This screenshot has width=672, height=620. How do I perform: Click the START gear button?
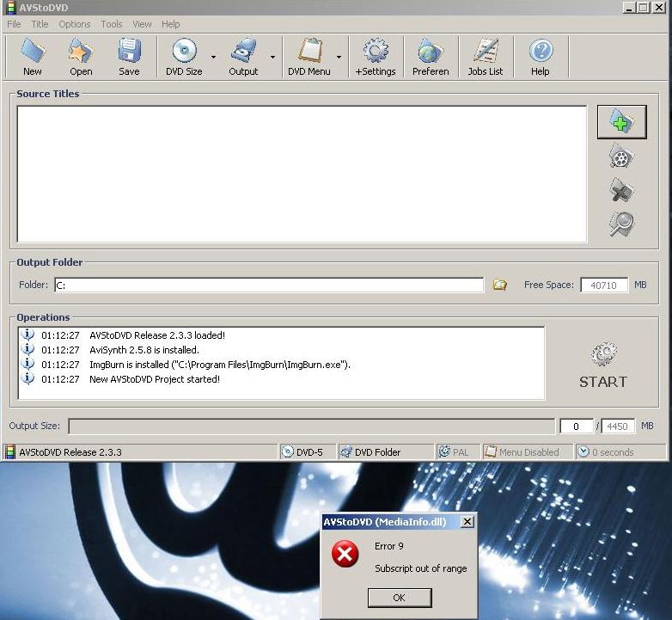pyautogui.click(x=603, y=365)
